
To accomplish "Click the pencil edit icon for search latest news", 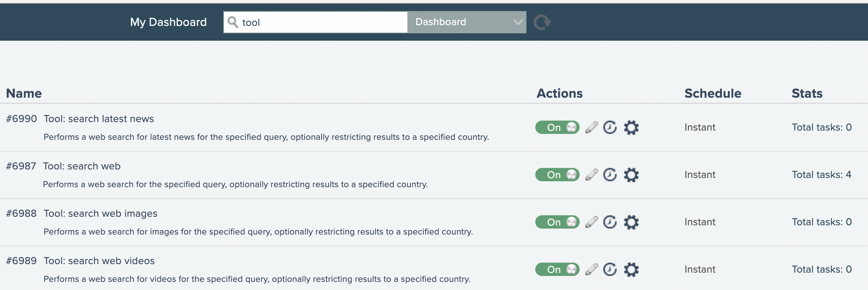I will pos(591,127).
